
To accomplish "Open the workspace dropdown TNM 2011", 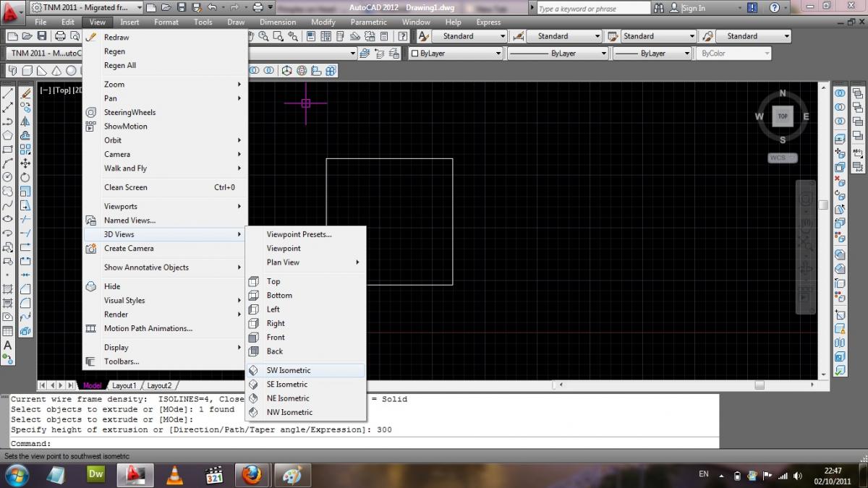I will coord(86,7).
